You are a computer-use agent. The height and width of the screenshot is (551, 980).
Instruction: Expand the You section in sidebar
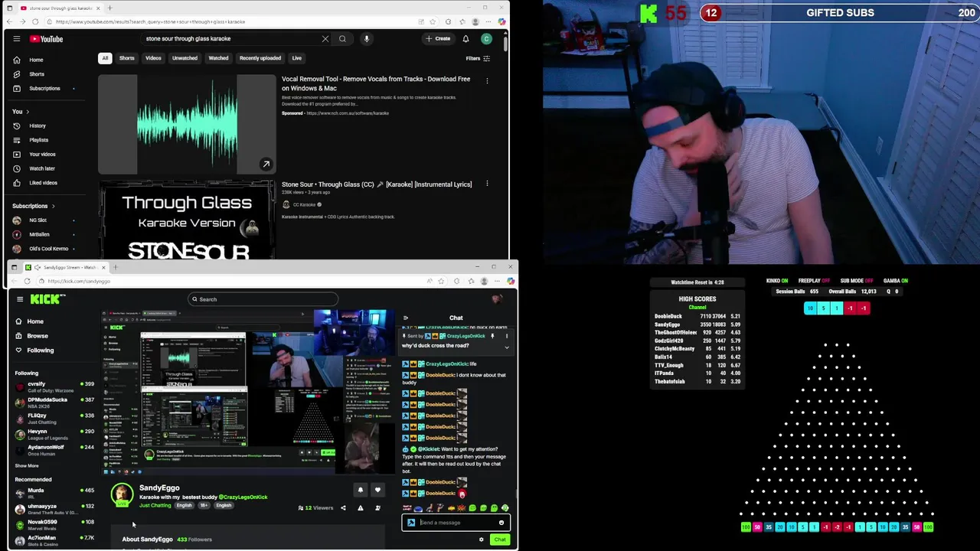(21, 112)
